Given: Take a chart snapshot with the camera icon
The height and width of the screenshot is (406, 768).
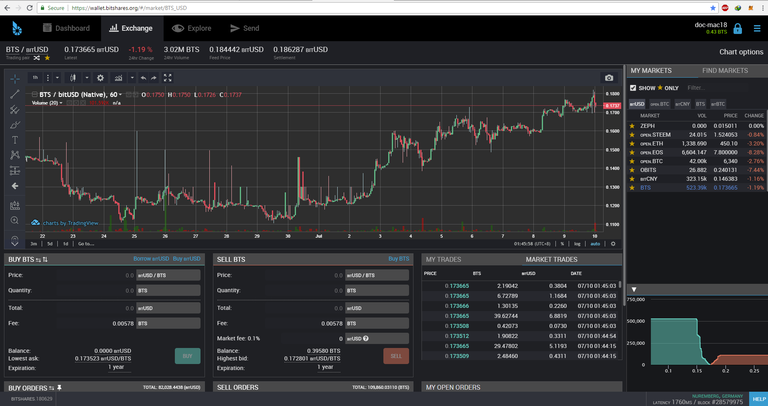Looking at the screenshot, I should (608, 77).
